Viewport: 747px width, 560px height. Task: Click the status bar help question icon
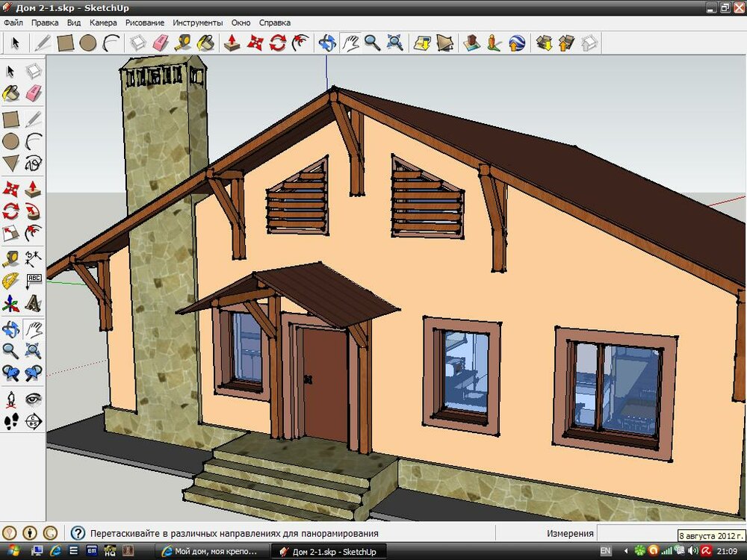point(78,533)
